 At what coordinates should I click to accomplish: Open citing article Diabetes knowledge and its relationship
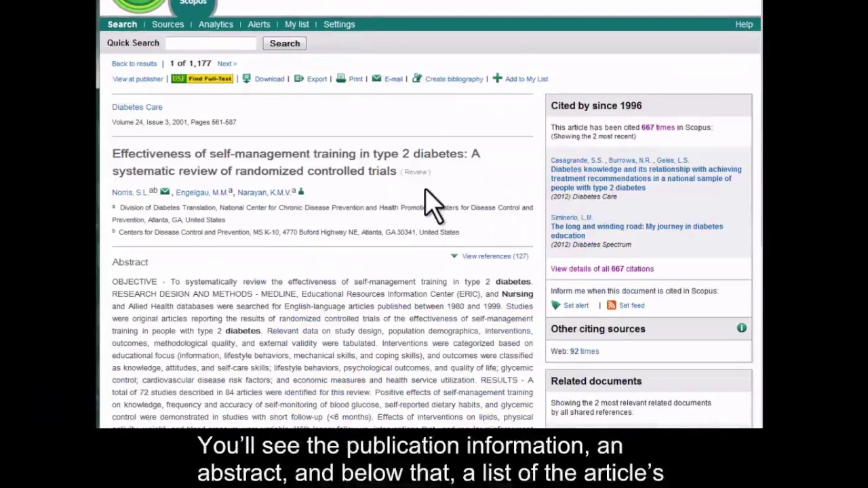point(646,178)
